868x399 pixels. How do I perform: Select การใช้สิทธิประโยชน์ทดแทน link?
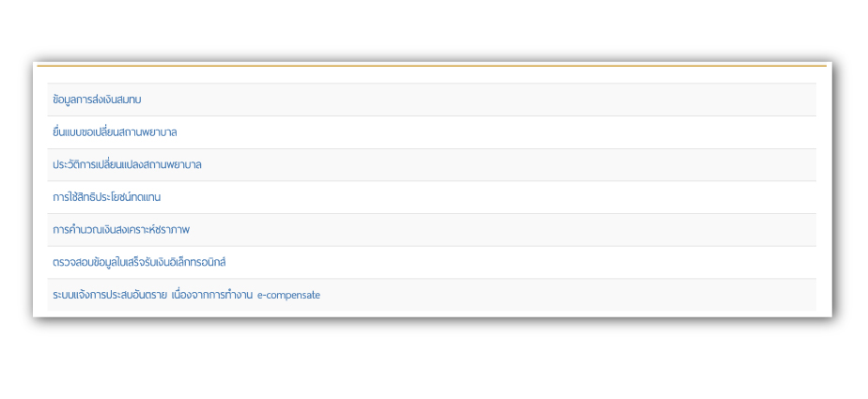pyautogui.click(x=106, y=197)
